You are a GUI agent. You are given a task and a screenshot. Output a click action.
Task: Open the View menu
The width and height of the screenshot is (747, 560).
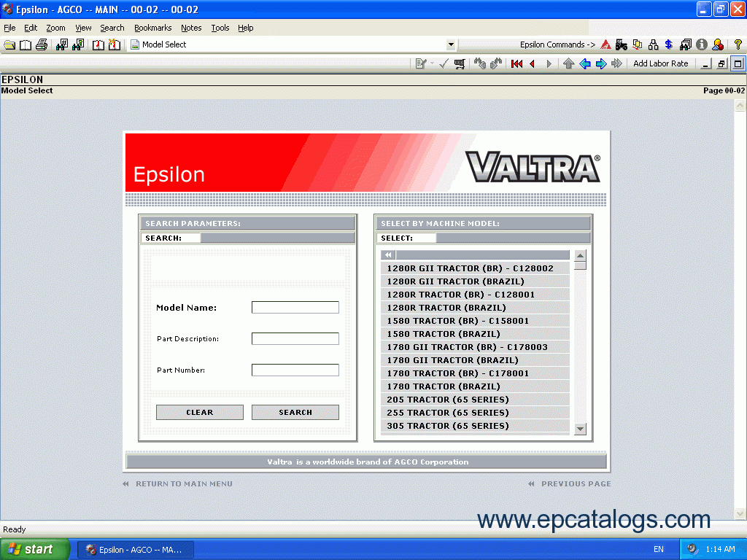pos(83,28)
